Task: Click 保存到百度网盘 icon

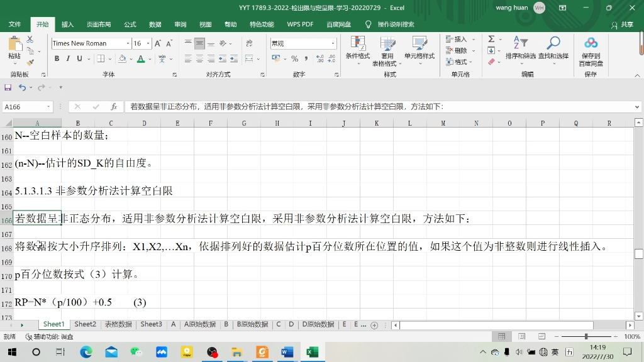Action: click(590, 47)
